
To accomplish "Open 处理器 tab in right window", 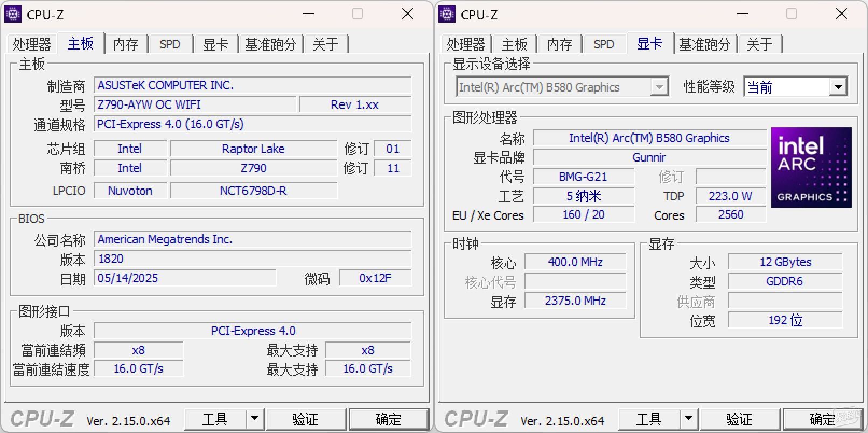I will point(466,44).
